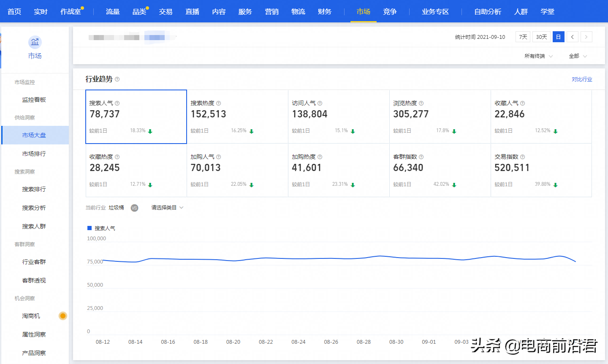The image size is (608, 364).
Task: Select the 搜索人气 metric card
Action: 136,117
